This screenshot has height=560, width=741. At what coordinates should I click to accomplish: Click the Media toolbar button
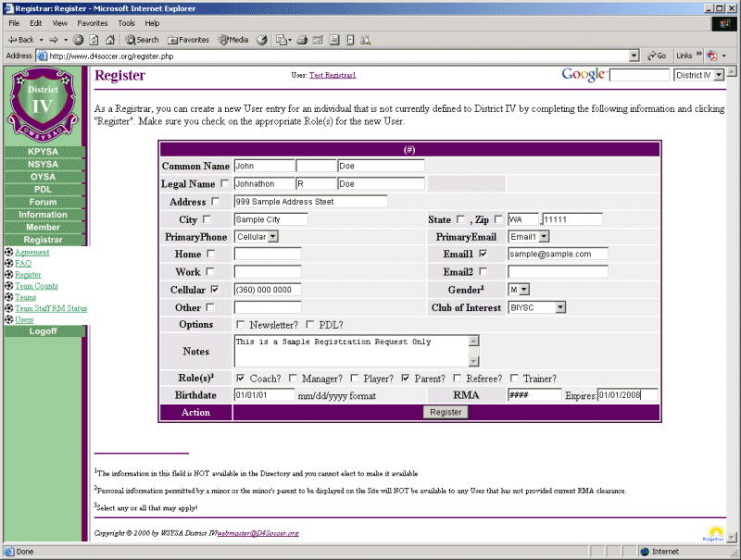(x=232, y=40)
